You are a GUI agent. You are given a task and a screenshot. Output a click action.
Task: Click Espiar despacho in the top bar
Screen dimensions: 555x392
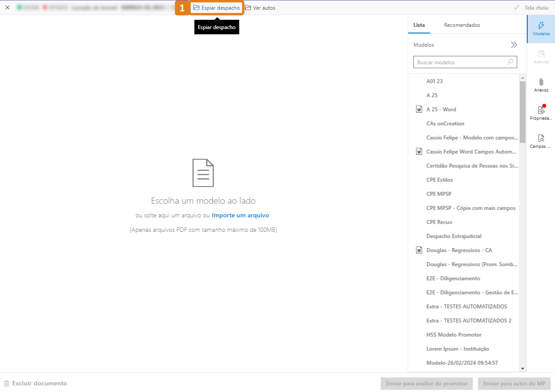click(x=217, y=8)
